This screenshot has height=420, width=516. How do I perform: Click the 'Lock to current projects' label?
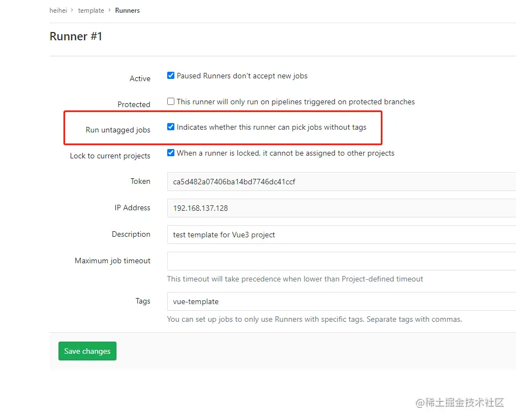click(110, 156)
